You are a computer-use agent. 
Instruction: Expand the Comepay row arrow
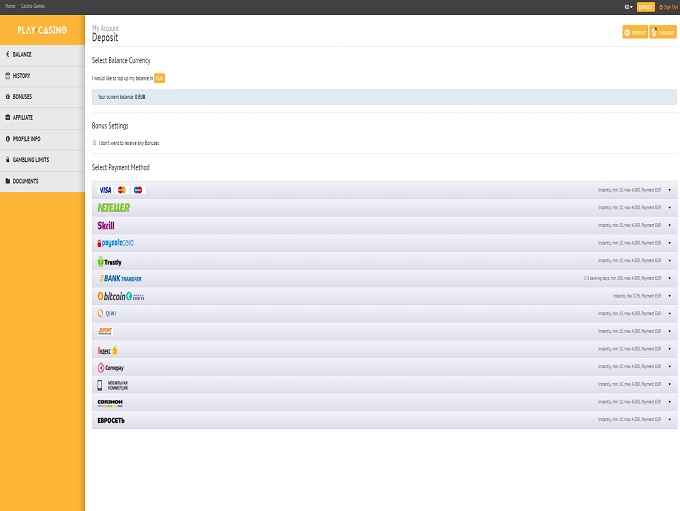click(x=670, y=368)
